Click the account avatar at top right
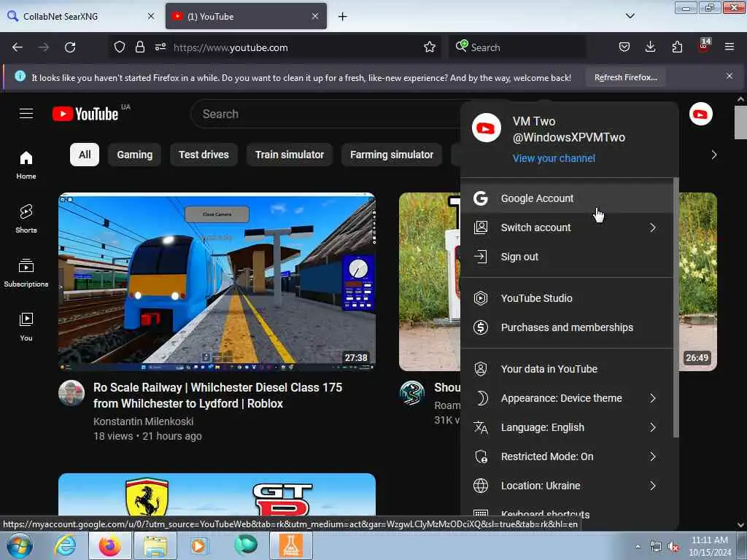 coord(700,114)
